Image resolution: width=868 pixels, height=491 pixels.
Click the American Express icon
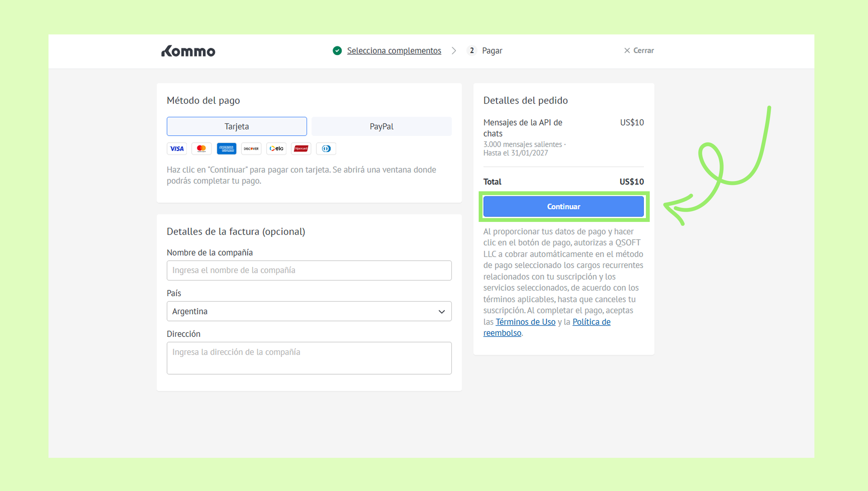[x=227, y=148]
